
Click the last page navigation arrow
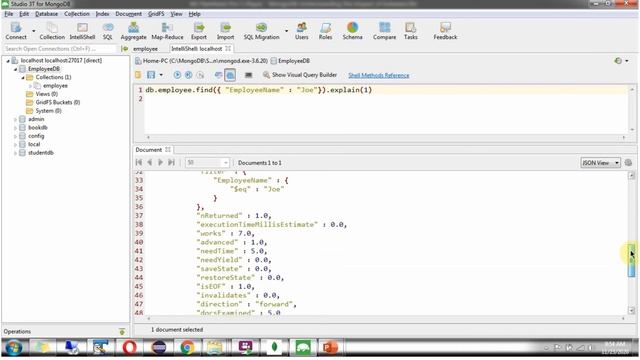tap(171, 162)
